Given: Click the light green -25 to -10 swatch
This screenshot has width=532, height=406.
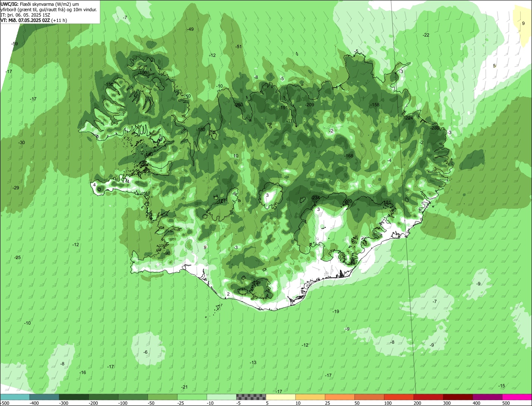Looking at the screenshot, I should click(192, 397).
